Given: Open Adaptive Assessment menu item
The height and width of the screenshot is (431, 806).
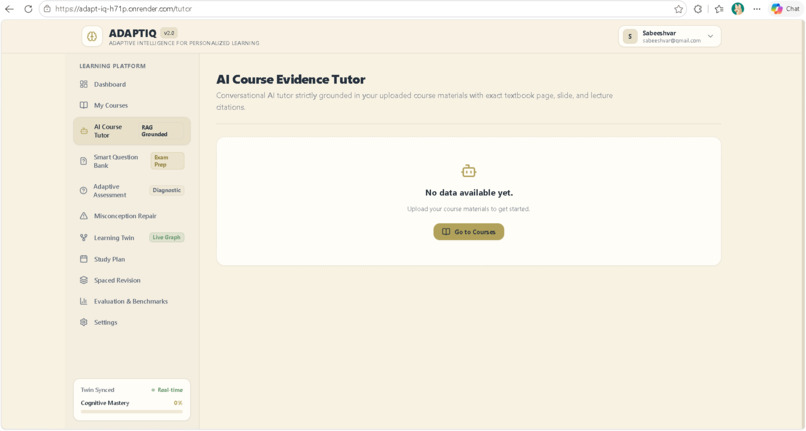Looking at the screenshot, I should 132,190.
